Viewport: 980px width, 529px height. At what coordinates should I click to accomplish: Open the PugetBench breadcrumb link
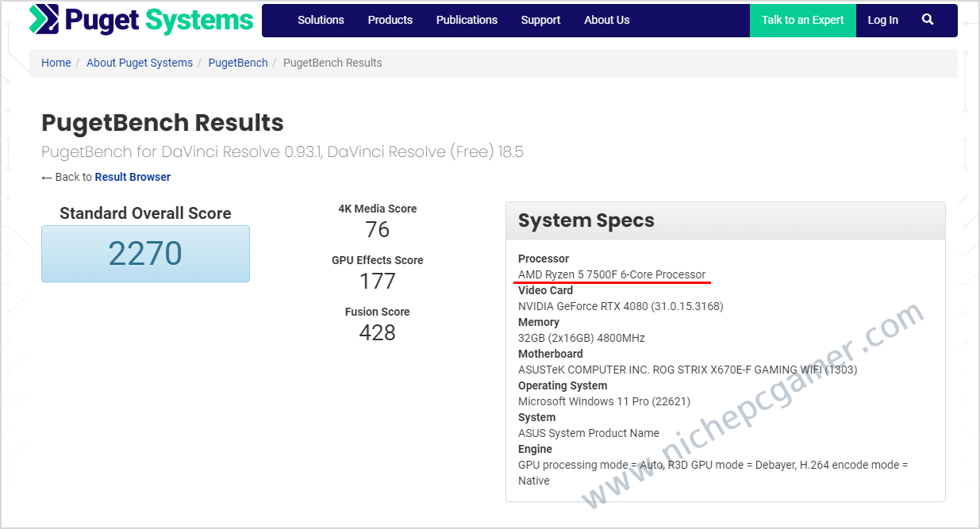[238, 63]
